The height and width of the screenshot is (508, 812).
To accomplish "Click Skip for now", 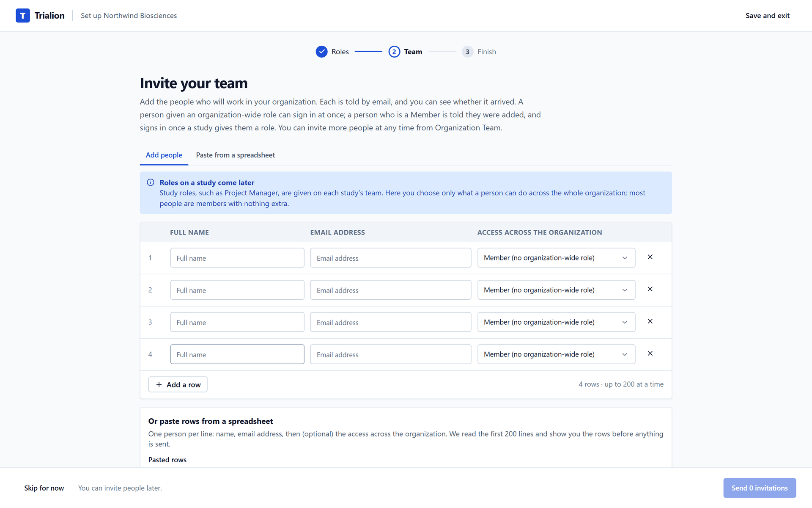I will [44, 488].
